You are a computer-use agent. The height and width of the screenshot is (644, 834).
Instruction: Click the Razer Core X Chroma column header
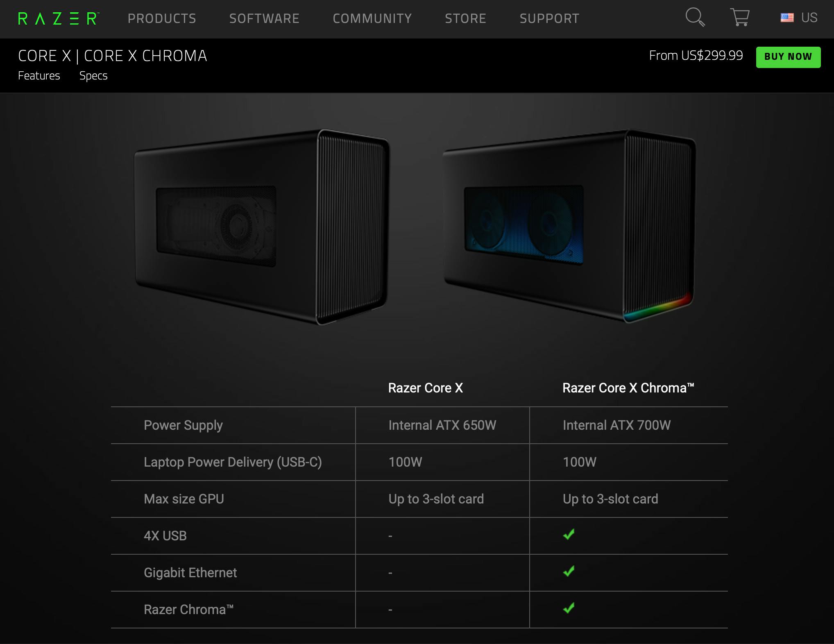point(628,388)
